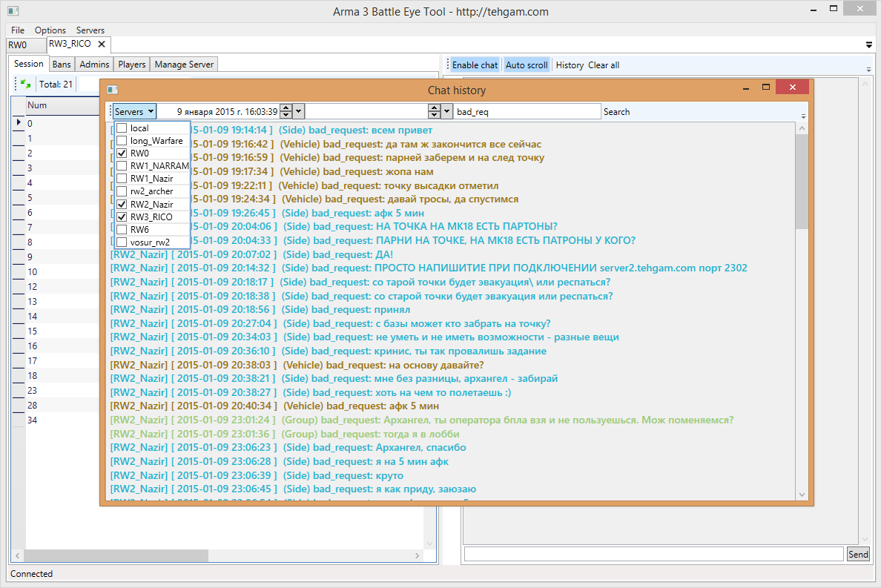Uncheck the RW3_RICO server checkbox

pos(122,217)
